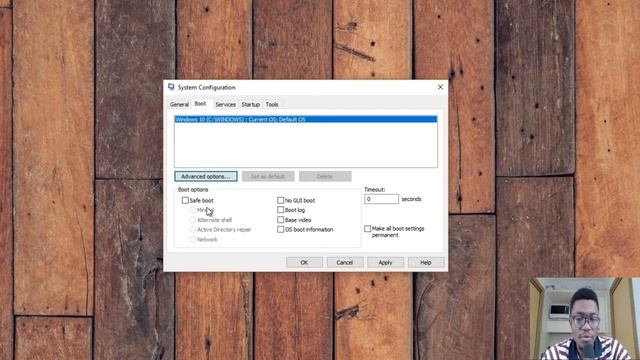Click the Cancel button
The width and height of the screenshot is (640, 360).
click(x=344, y=262)
